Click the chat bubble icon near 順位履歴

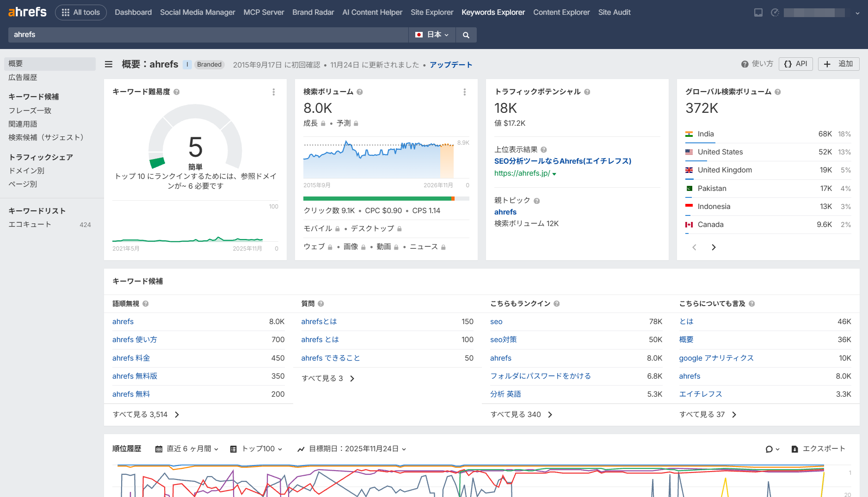tap(769, 448)
